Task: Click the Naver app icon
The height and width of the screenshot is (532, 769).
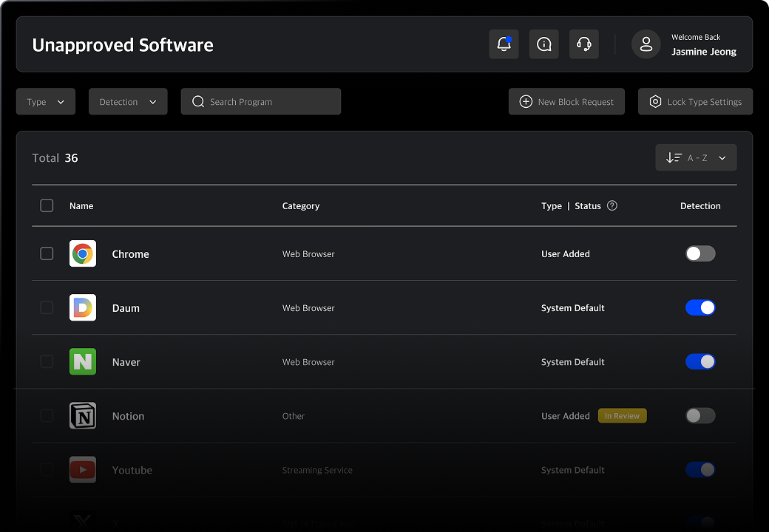Action: (x=82, y=361)
